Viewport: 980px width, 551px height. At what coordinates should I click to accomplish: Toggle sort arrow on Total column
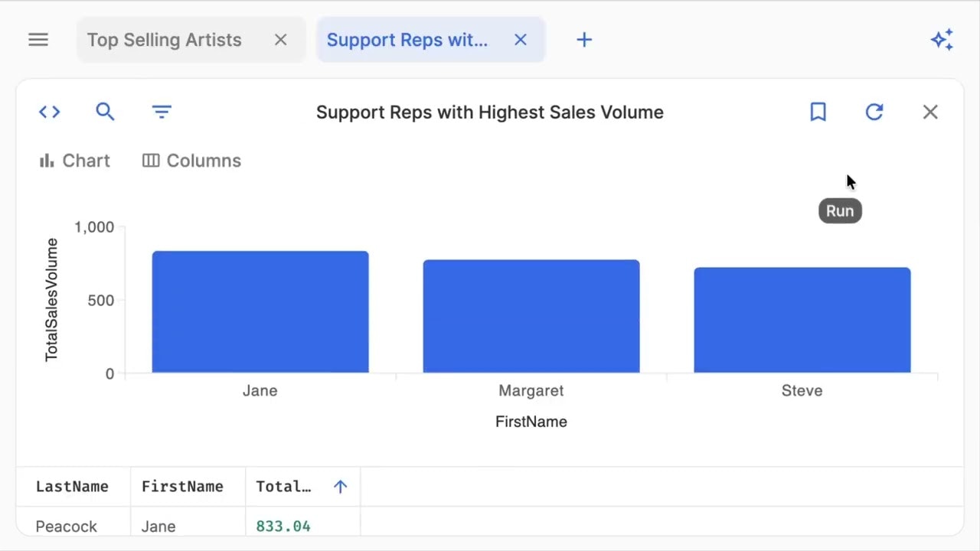pyautogui.click(x=341, y=487)
